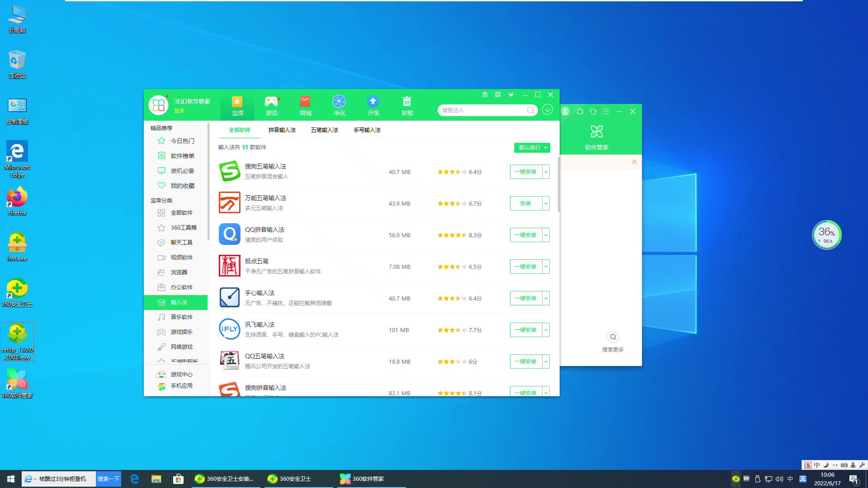Viewport: 868px width, 488px height.
Task: Click the 软件管家 icon in 360安全卫士 window
Action: coord(596,138)
